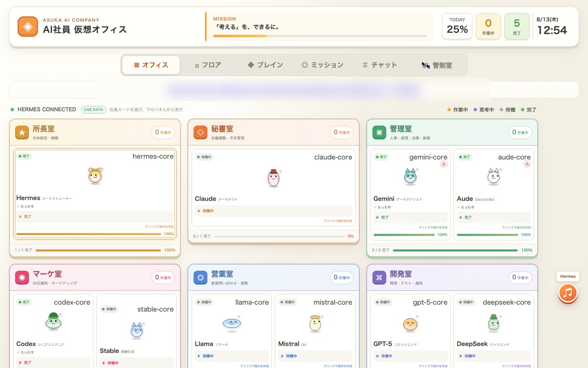Click クリックで指示を作成 on Gemini card
The width and height of the screenshot is (588, 368).
pyautogui.click(x=433, y=228)
